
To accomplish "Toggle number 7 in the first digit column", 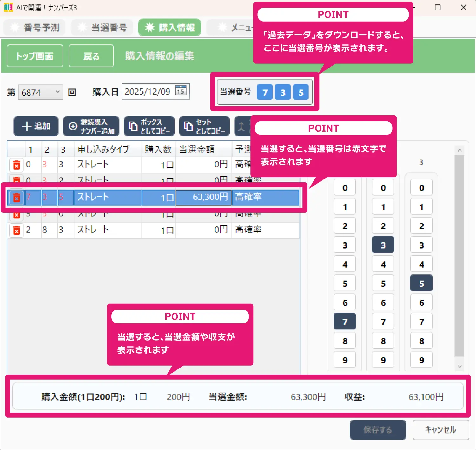I will point(345,321).
